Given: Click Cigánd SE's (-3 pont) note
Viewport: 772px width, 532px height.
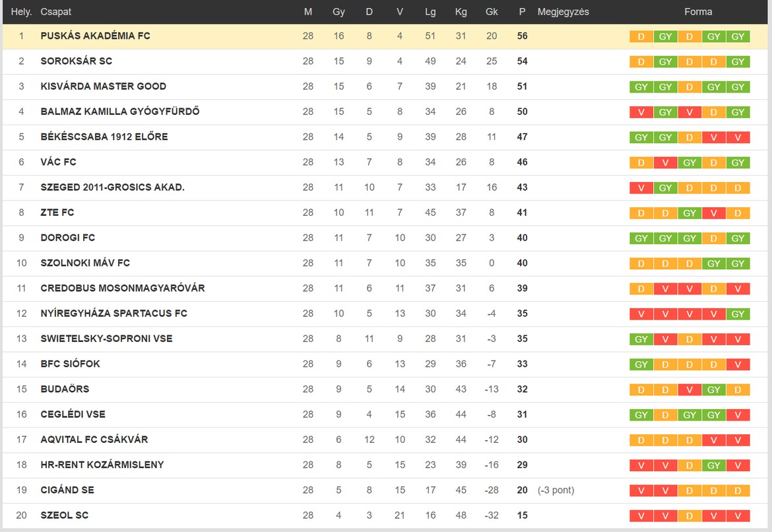Looking at the screenshot, I should 556,490.
